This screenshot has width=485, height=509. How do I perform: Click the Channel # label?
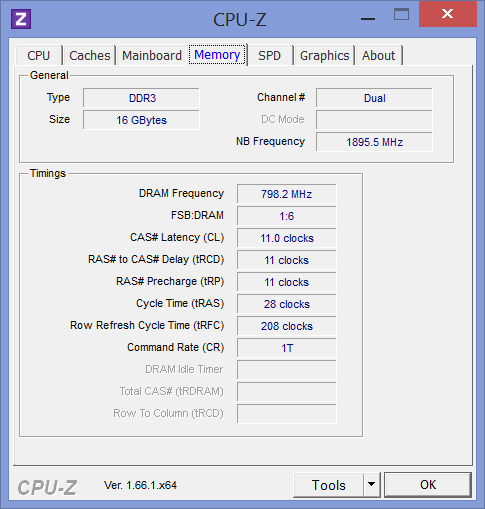[281, 97]
